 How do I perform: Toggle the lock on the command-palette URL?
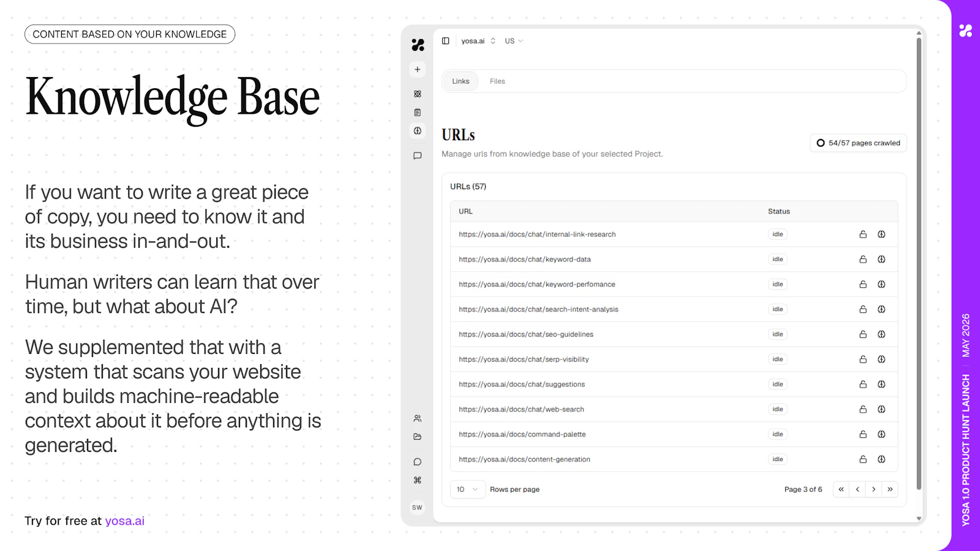pos(863,435)
